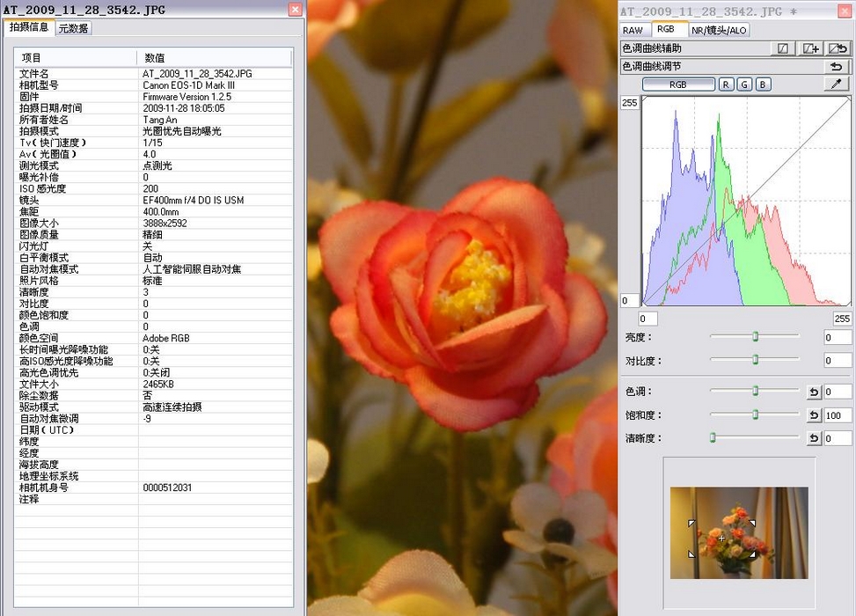Viewport: 856px width, 616px height.
Task: Select the combined RGB channel button
Action: coord(677,84)
